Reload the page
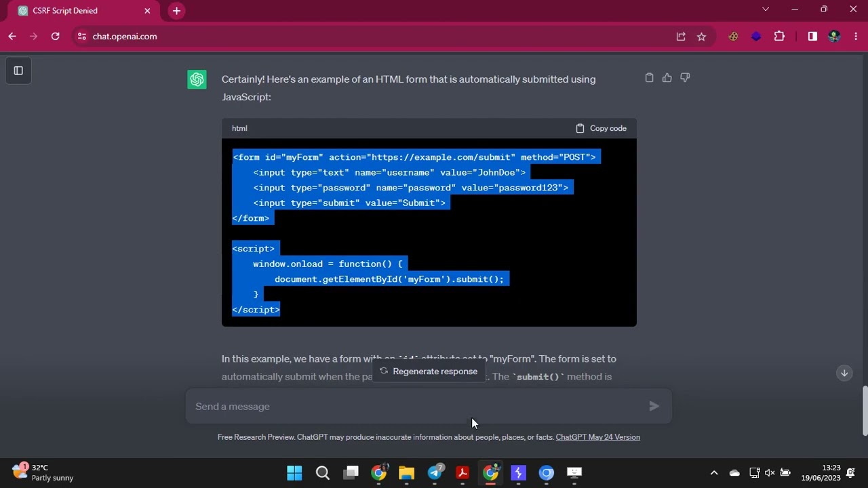This screenshot has height=488, width=868. pyautogui.click(x=55, y=37)
